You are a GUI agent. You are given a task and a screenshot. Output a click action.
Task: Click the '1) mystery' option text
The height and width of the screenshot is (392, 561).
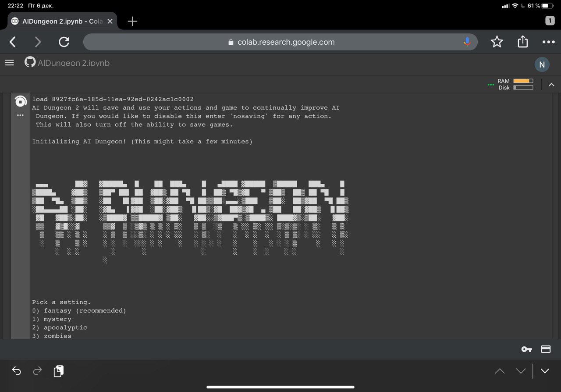click(x=52, y=319)
